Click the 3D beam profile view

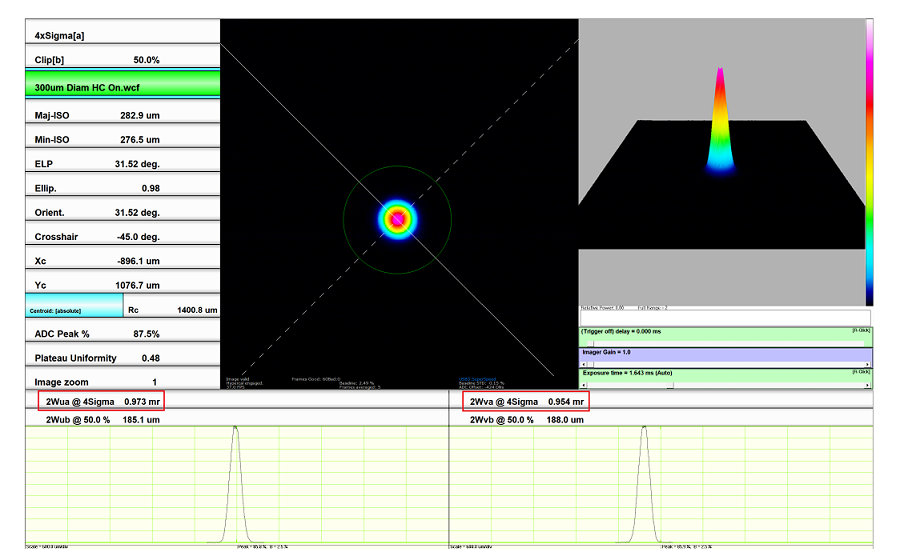tap(720, 160)
